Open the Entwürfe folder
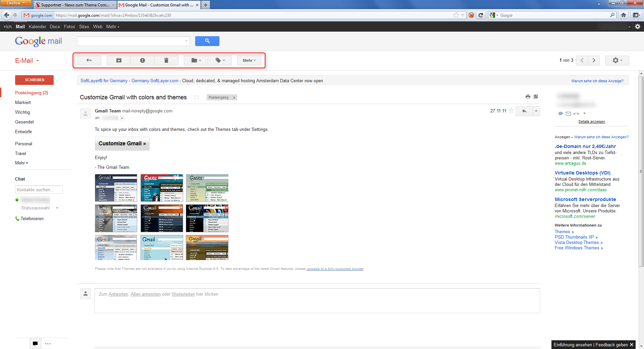 [x=23, y=132]
